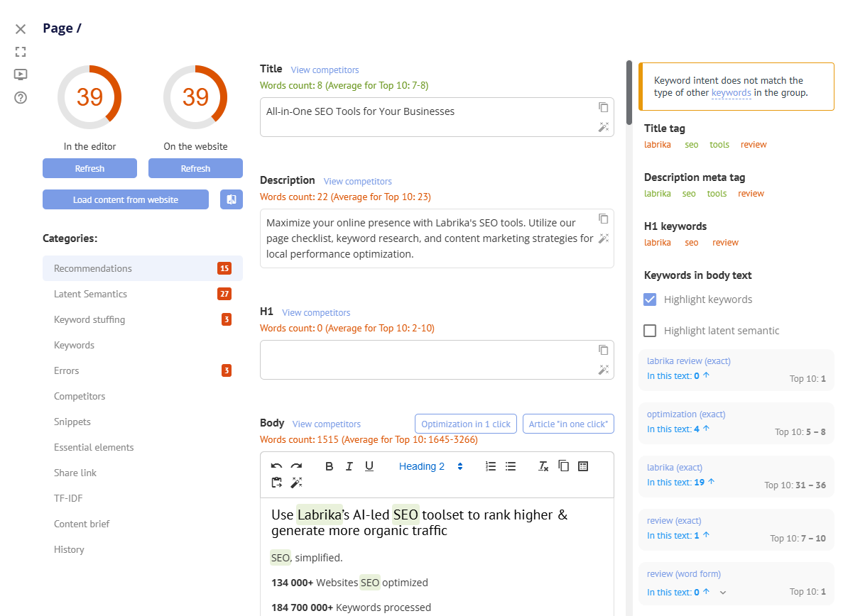Viewport: 843px width, 616px height.
Task: Open the Keywords category
Action: tap(143, 345)
